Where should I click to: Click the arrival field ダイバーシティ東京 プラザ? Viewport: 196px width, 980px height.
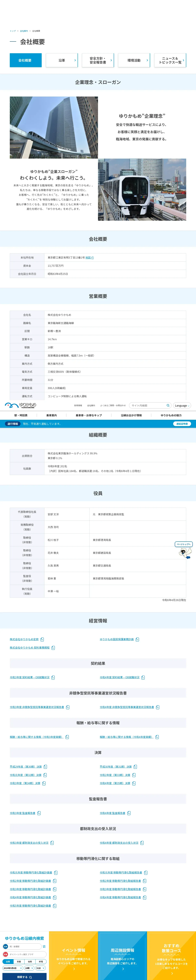24,955
